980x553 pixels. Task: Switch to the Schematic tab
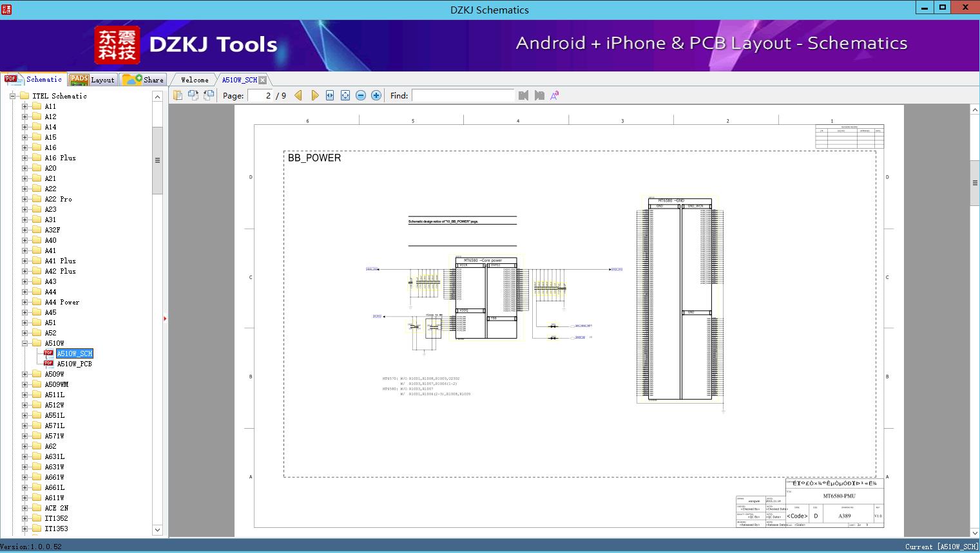click(34, 79)
